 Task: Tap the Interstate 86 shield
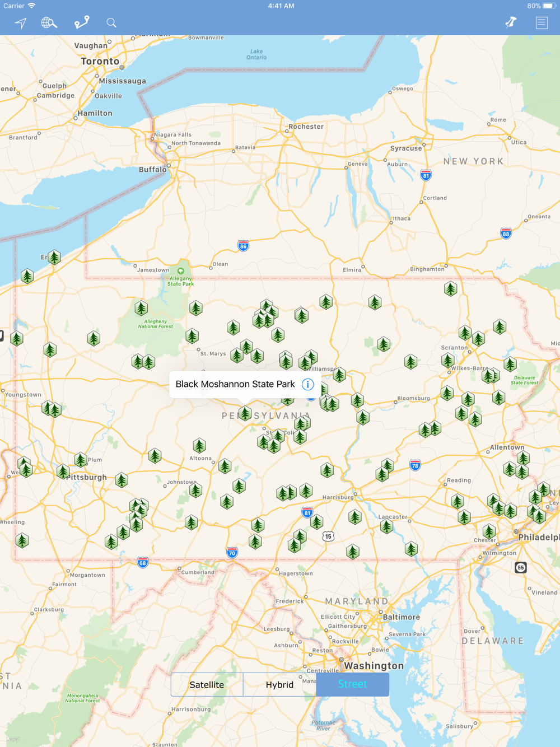[x=243, y=246]
